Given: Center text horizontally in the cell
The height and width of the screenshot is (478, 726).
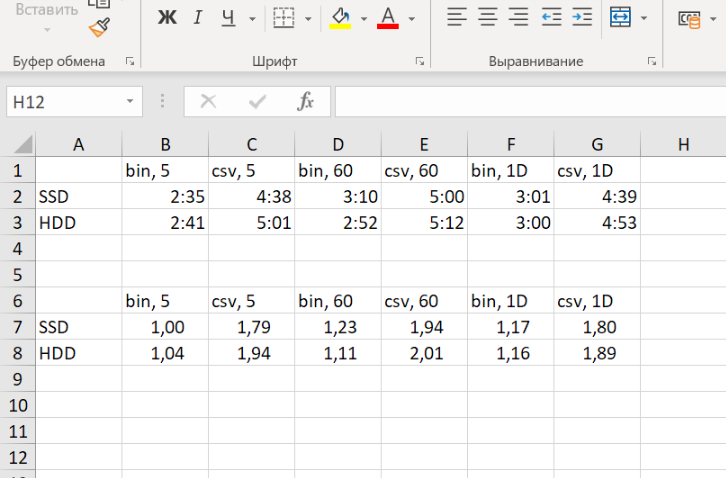Looking at the screenshot, I should (x=488, y=17).
